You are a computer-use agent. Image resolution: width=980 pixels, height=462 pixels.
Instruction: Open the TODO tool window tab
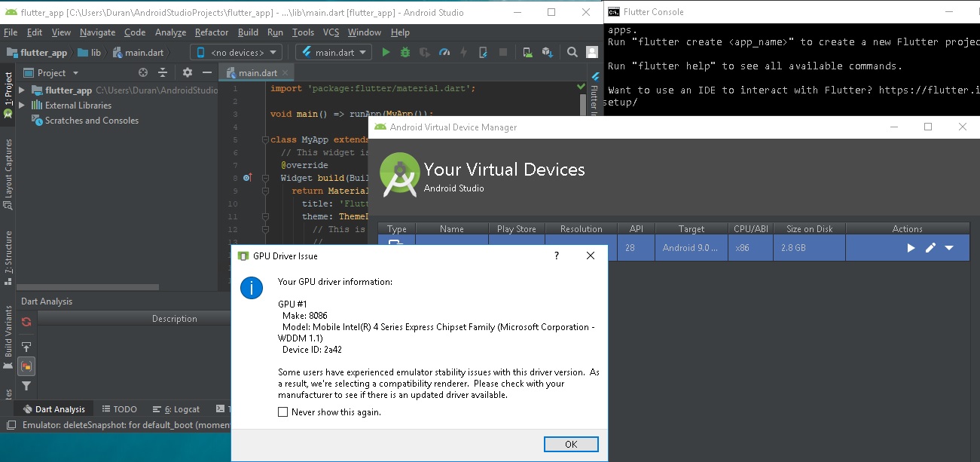point(119,409)
